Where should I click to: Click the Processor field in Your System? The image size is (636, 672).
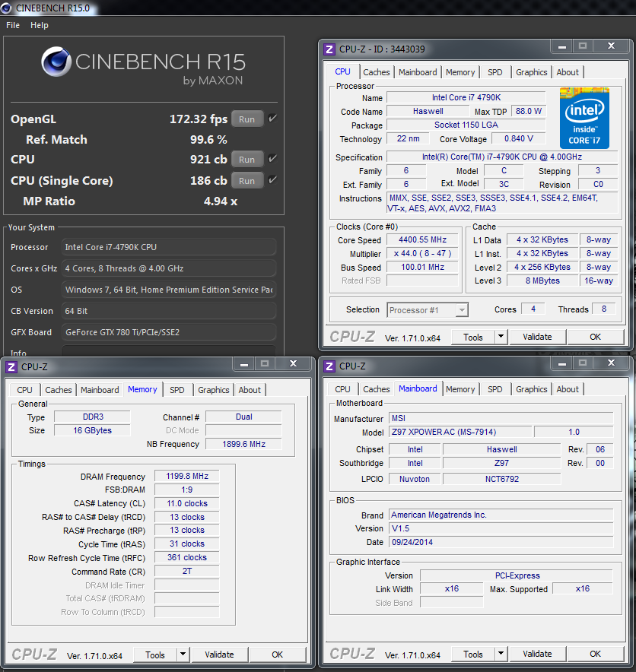[x=169, y=247]
